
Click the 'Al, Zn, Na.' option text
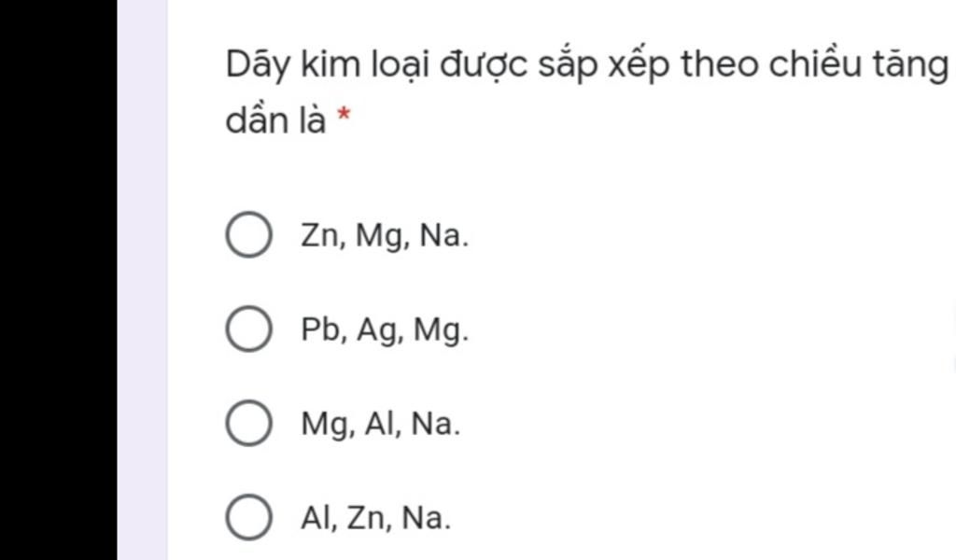(x=375, y=517)
